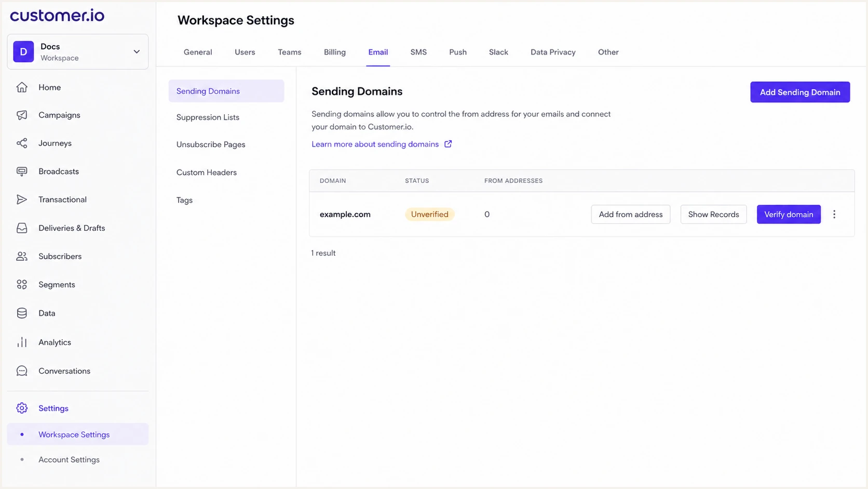Open the Push tab
868x489 pixels.
tap(458, 52)
